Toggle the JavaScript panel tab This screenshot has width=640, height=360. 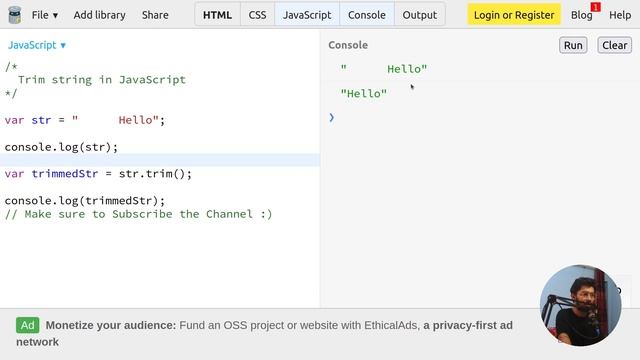[307, 15]
